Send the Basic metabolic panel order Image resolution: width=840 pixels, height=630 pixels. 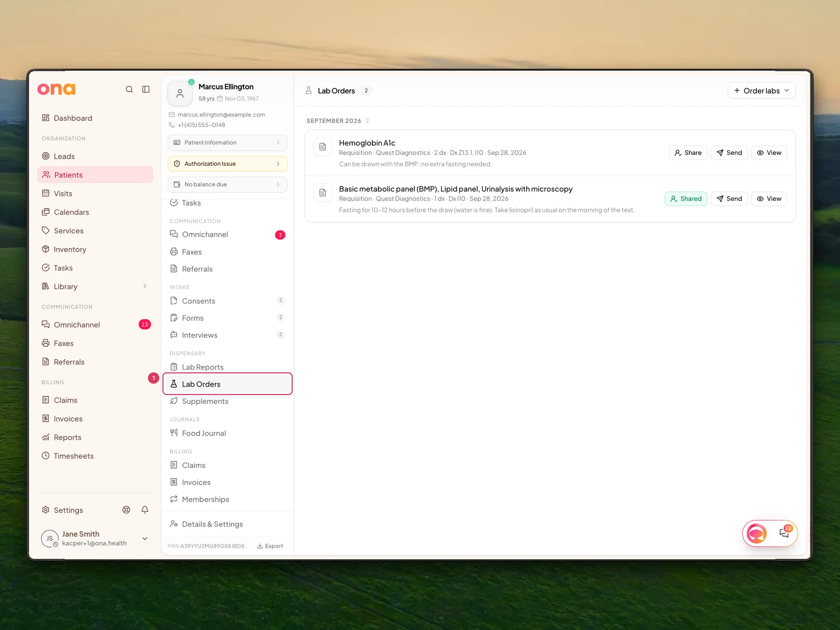tap(729, 199)
